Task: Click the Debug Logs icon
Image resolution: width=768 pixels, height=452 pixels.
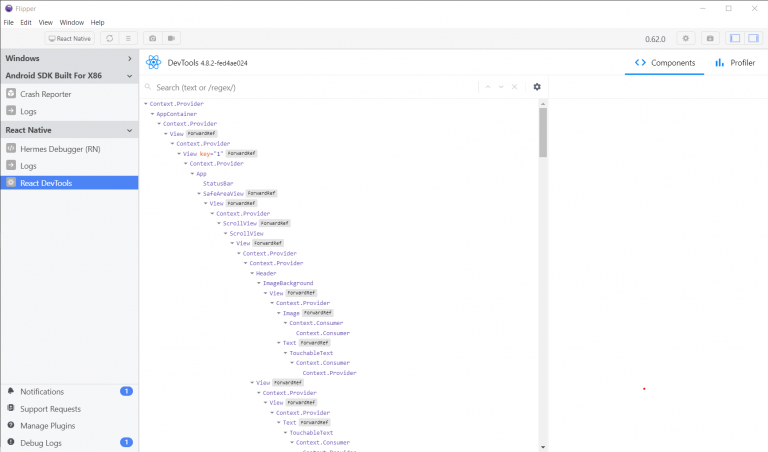Action: [x=11, y=442]
